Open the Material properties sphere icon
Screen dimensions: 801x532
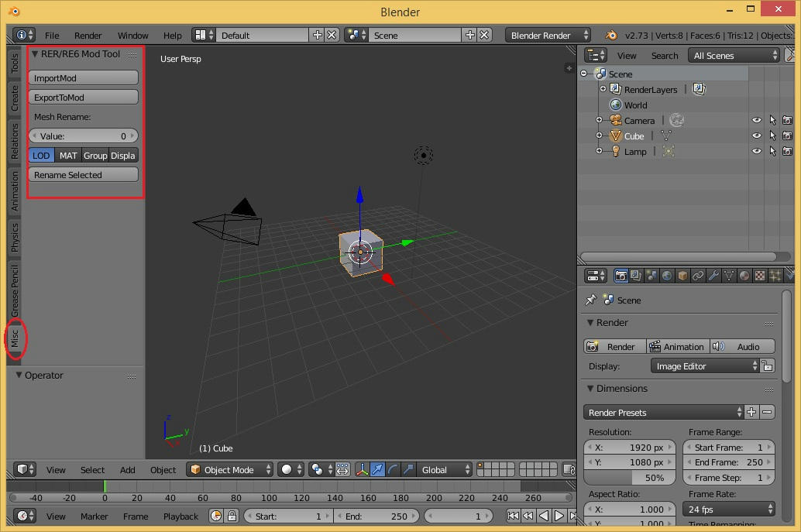tap(744, 276)
